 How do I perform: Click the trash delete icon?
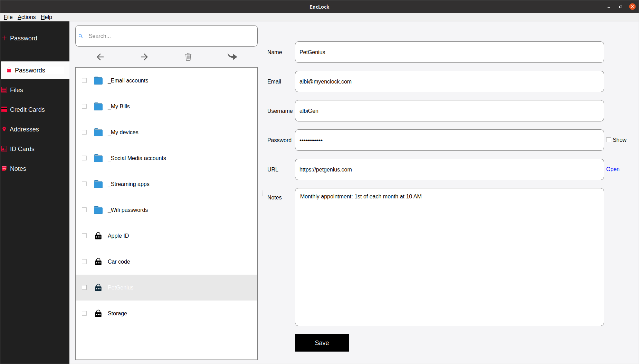pos(188,57)
